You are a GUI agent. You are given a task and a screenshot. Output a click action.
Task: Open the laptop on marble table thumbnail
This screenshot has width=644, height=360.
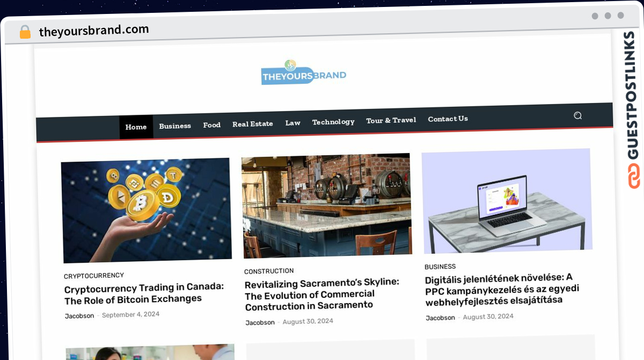click(x=507, y=201)
